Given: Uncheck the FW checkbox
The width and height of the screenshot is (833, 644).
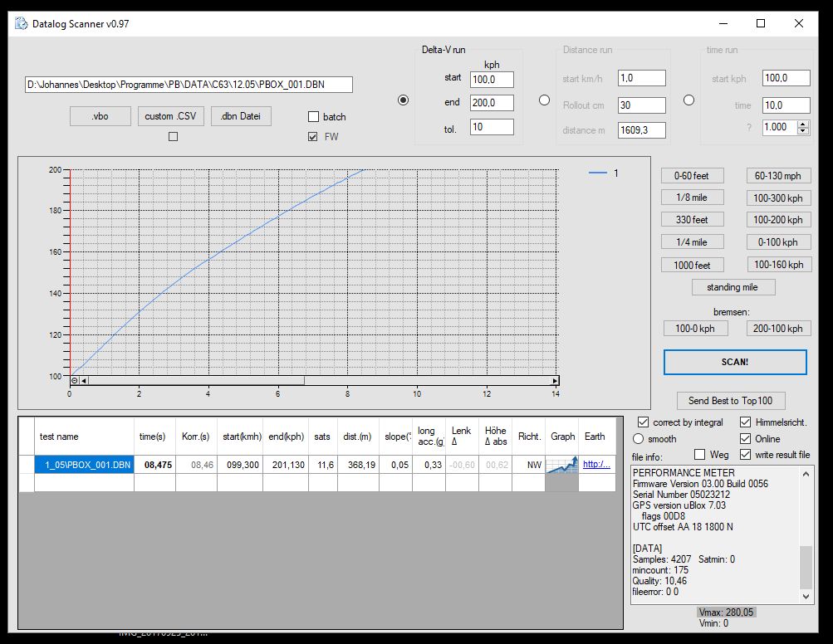Looking at the screenshot, I should (x=314, y=136).
